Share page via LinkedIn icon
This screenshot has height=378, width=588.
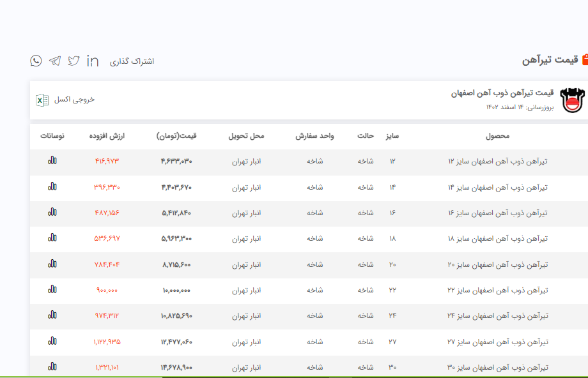[93, 61]
